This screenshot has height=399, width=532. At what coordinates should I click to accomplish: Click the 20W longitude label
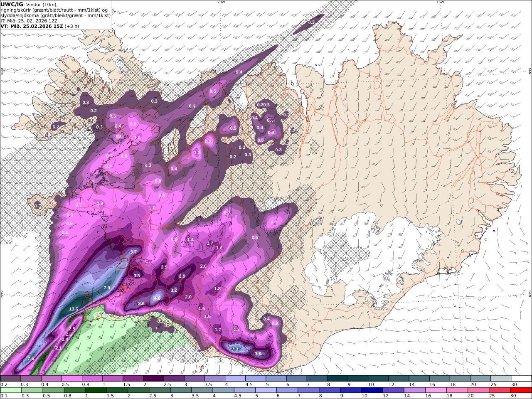click(221, 2)
